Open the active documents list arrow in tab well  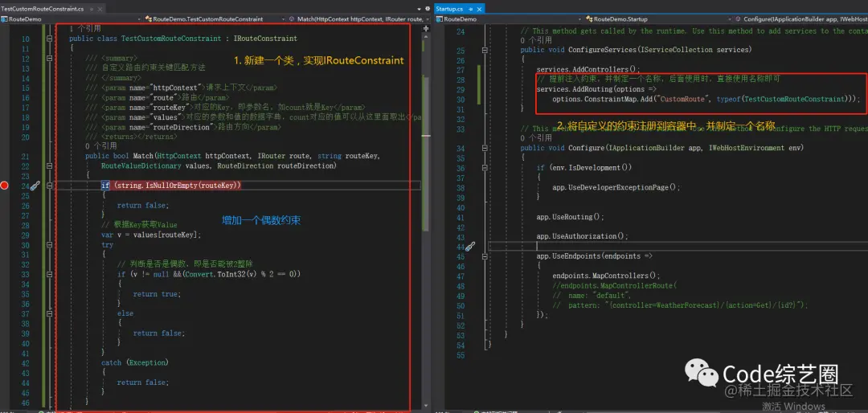click(x=419, y=10)
